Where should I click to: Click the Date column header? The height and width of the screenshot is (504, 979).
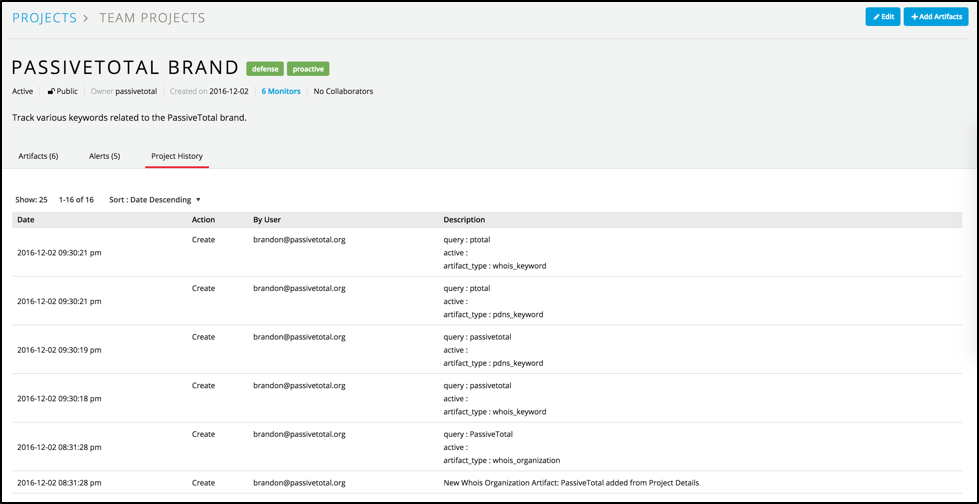tap(26, 220)
